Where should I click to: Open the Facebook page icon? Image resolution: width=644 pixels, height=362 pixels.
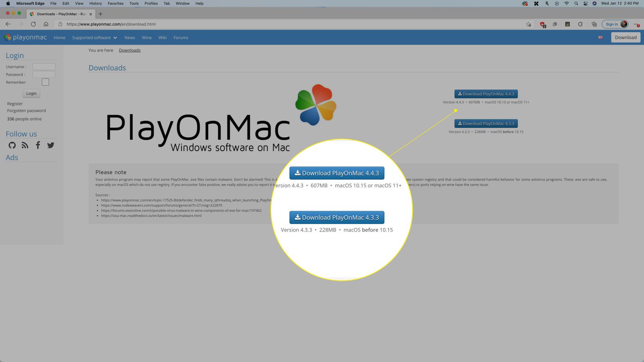(x=38, y=145)
